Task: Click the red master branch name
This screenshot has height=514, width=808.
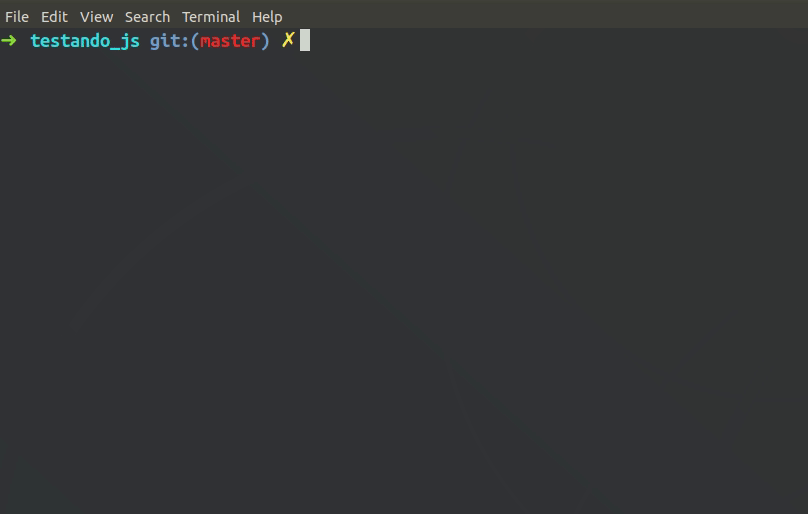Action: tap(230, 41)
